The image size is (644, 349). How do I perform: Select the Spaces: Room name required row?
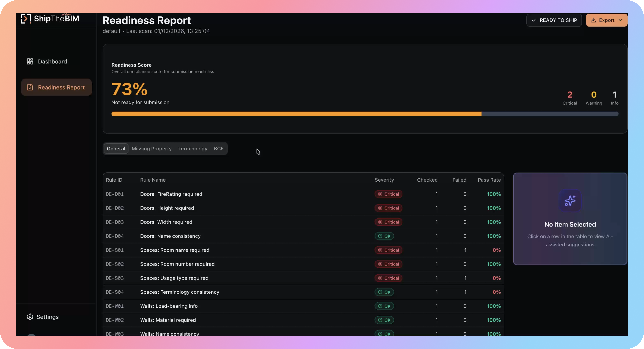tap(175, 250)
